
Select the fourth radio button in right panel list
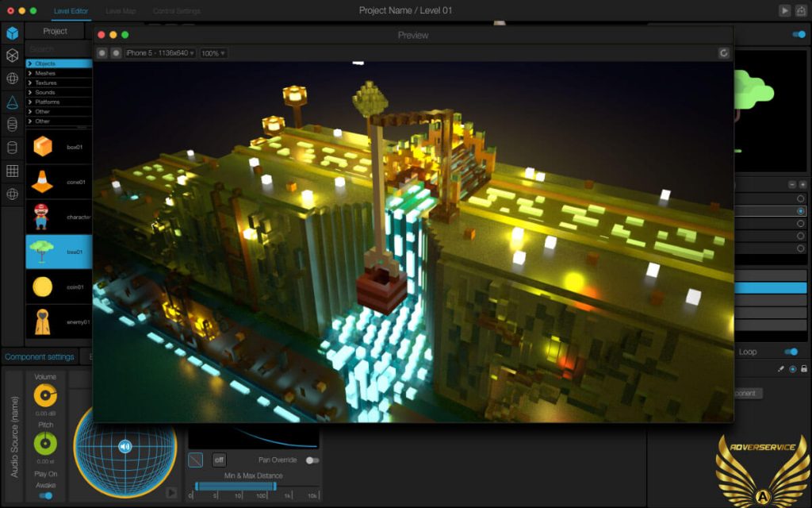[x=801, y=236]
